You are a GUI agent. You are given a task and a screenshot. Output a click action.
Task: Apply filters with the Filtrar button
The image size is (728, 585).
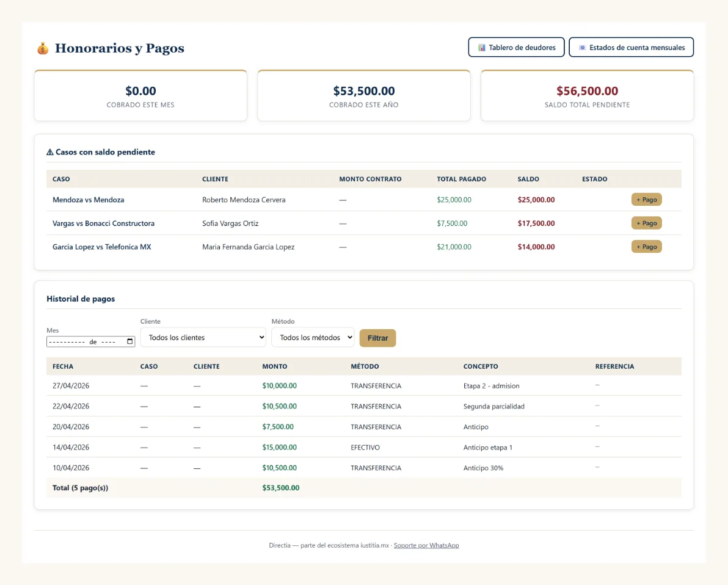tap(377, 338)
